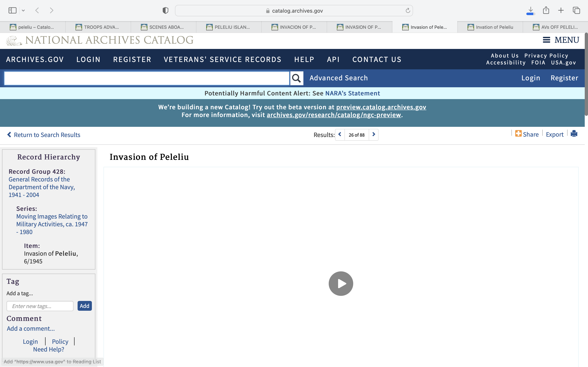Switch to the TROOPS ADVA... tab
This screenshot has height=367, width=588.
[98, 27]
